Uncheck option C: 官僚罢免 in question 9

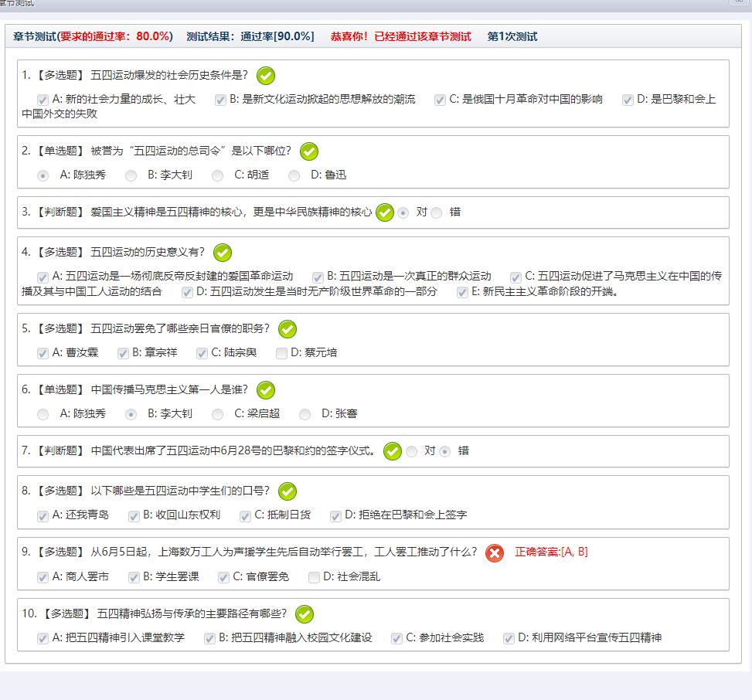coord(223,577)
